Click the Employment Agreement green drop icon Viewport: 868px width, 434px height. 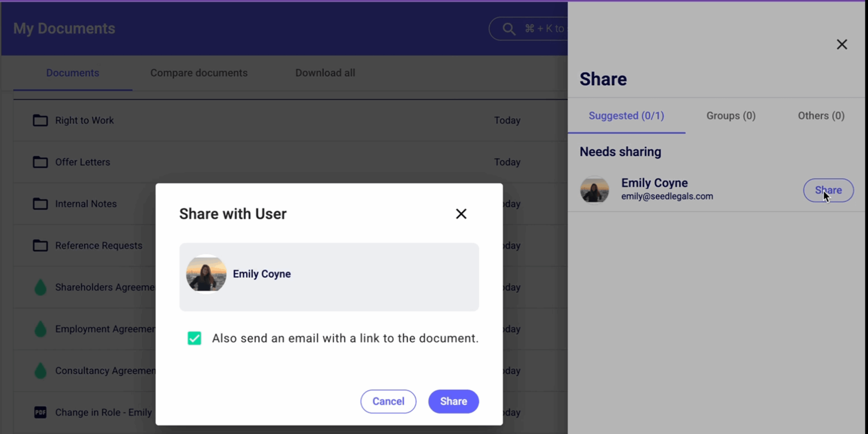coord(40,329)
